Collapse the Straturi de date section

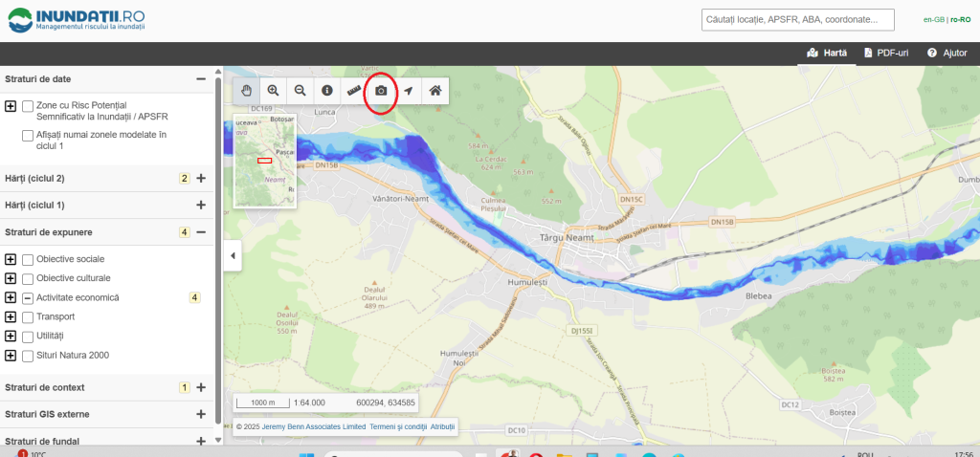tap(201, 79)
